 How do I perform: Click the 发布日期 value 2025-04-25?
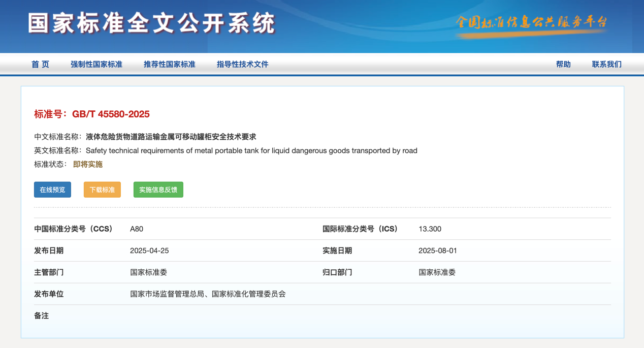(149, 251)
